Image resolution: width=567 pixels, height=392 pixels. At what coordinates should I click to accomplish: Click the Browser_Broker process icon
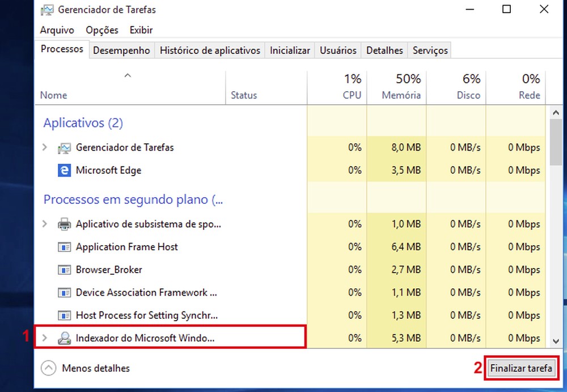click(x=64, y=270)
